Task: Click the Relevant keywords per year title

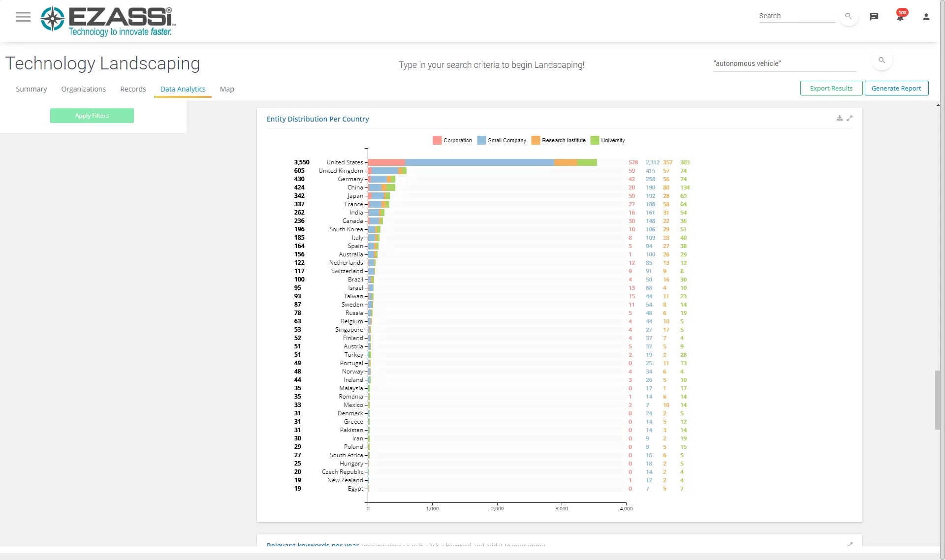Action: pos(313,544)
